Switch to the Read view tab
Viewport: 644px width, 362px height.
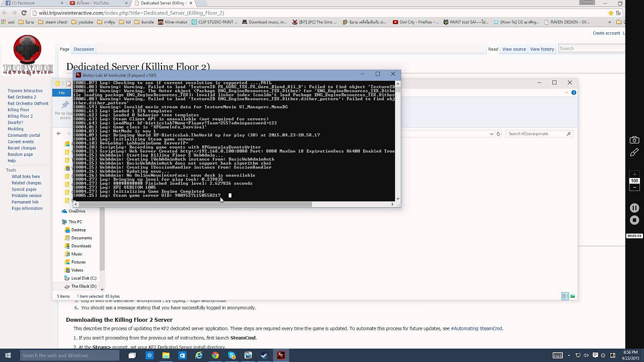(x=493, y=49)
